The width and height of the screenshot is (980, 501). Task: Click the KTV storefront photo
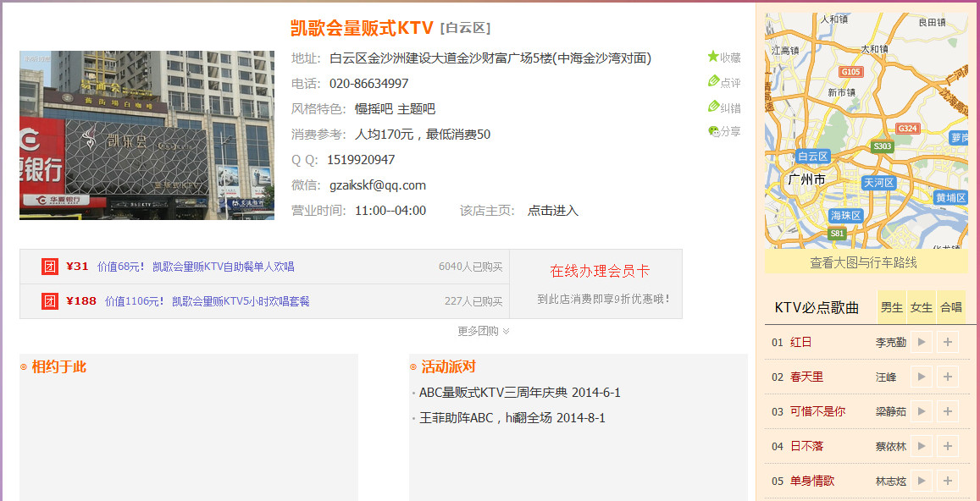tap(147, 135)
